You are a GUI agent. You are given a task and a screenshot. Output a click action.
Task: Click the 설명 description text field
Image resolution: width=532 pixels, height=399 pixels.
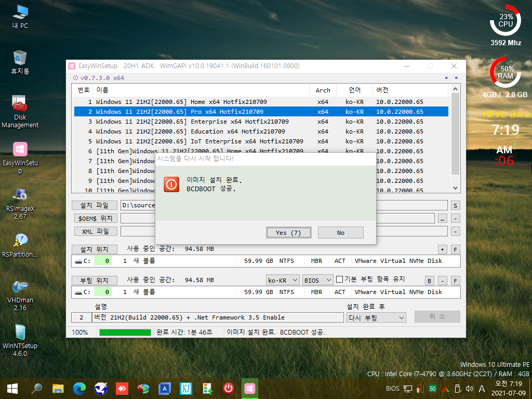pyautogui.click(x=218, y=317)
